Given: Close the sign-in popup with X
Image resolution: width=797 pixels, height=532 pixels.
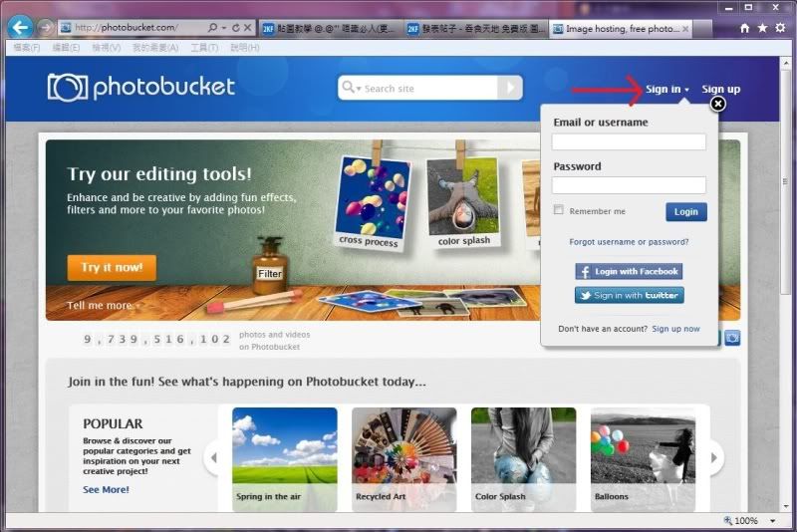Looking at the screenshot, I should coord(717,105).
